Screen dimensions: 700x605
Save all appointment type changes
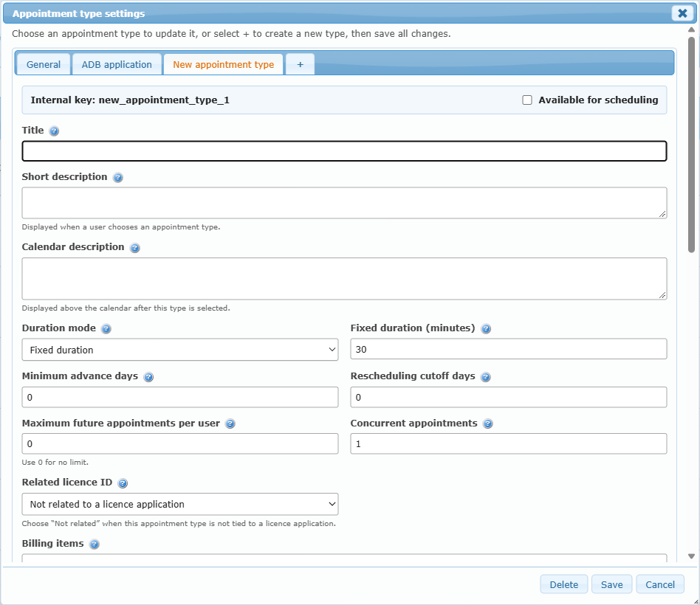coord(611,584)
